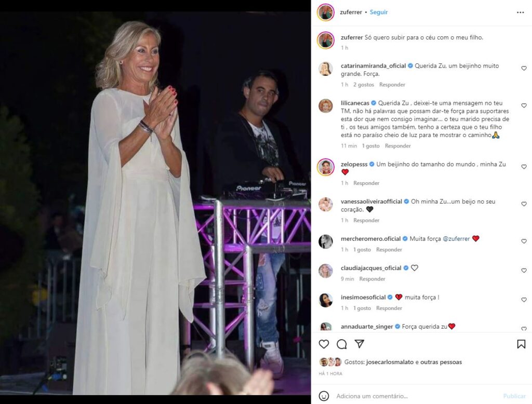The height and width of the screenshot is (404, 532).
Task: Focus the Adiciona um comentário field
Action: [417, 396]
